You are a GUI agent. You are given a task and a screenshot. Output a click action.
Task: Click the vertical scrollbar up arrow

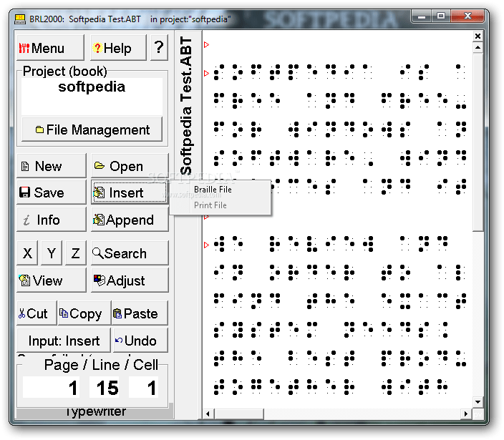click(478, 48)
